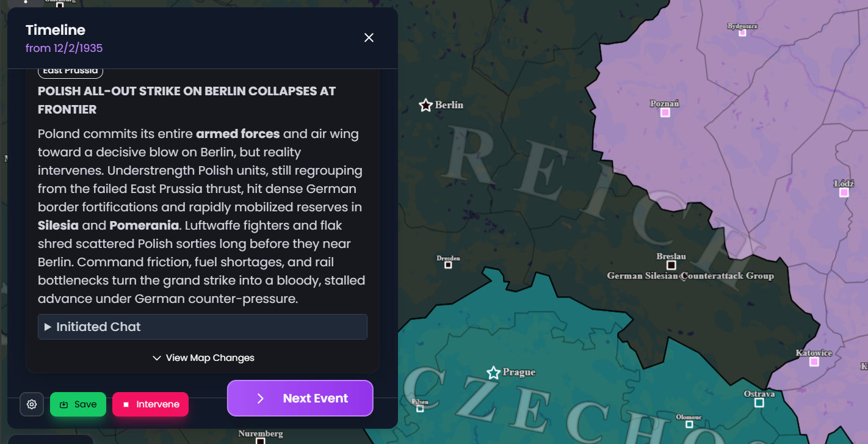Screen dimensions: 868x444
Task: Save the current timeline
Action: click(x=78, y=404)
